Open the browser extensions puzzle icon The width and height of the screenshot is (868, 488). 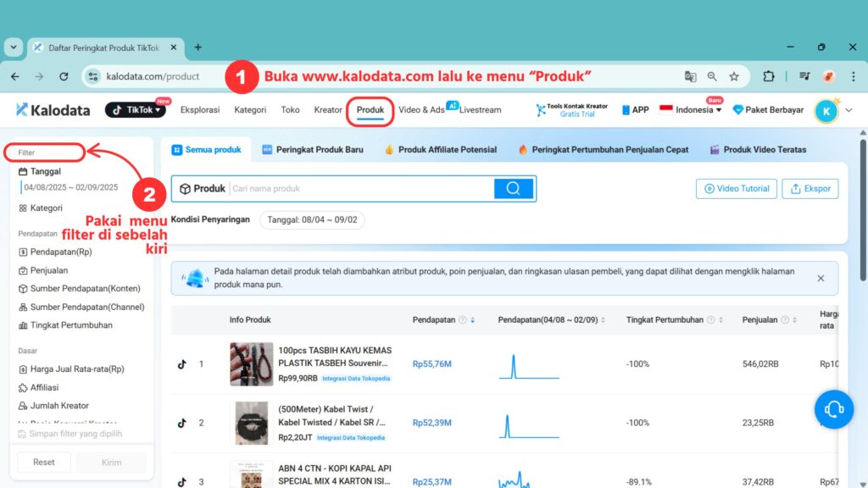768,76
